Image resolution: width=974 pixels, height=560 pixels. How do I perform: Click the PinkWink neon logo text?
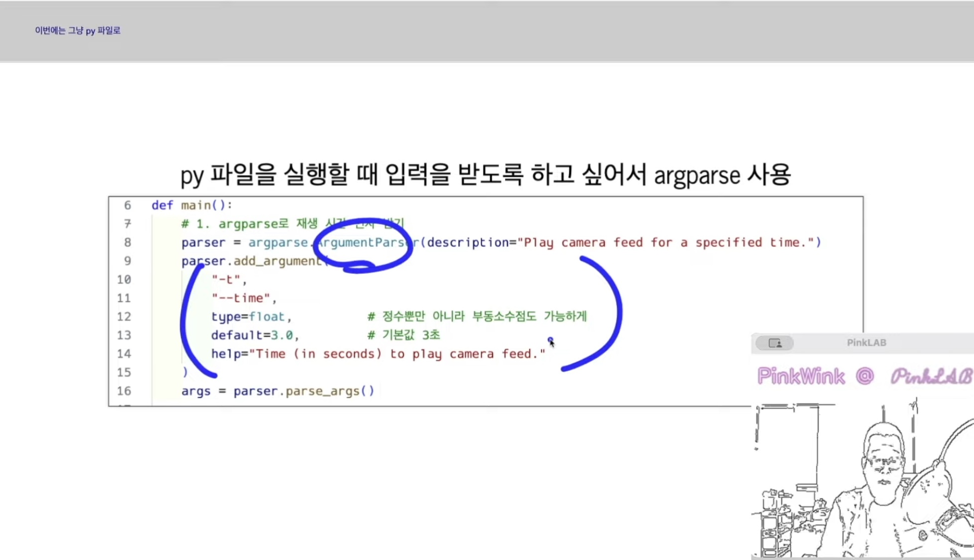[x=801, y=376]
